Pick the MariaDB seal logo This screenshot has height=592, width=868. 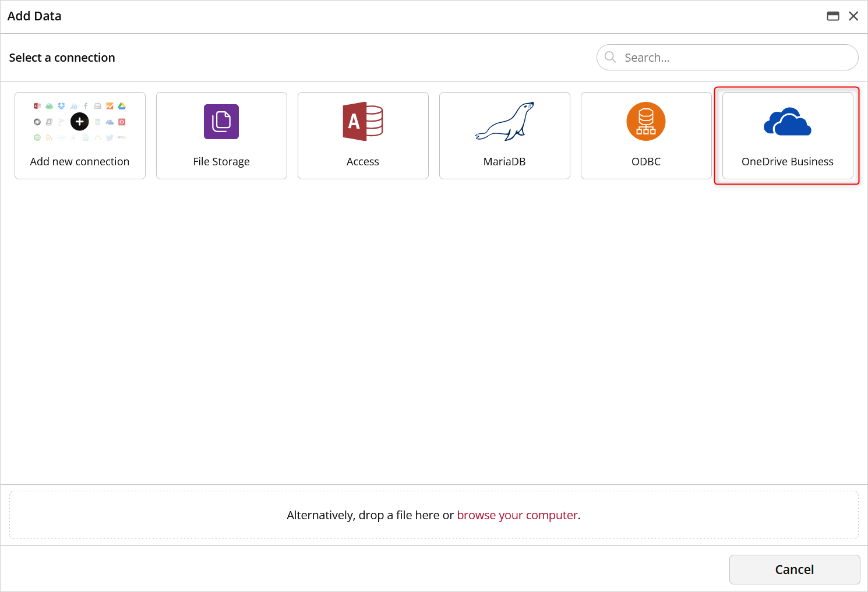[504, 122]
